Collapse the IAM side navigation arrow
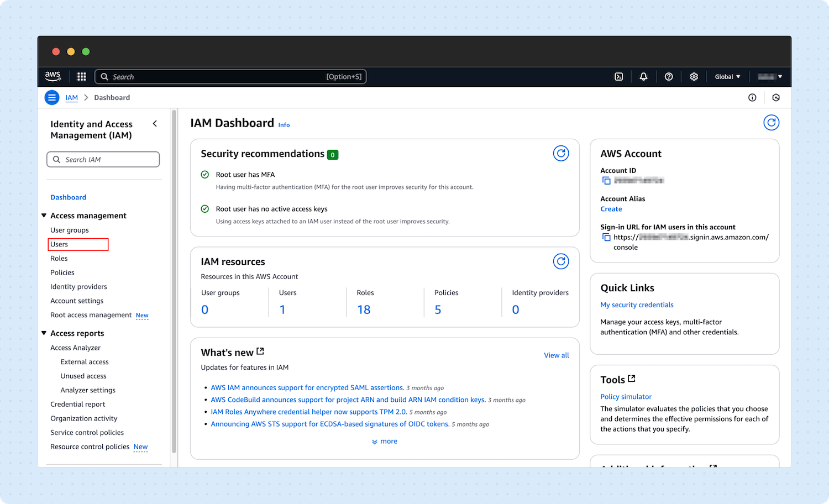The image size is (829, 504). (155, 124)
